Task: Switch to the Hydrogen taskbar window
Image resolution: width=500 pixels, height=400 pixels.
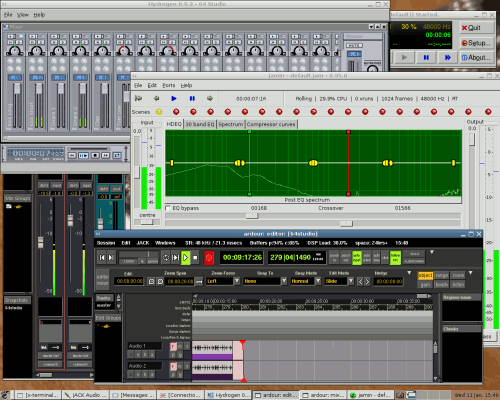Action: 228,395
